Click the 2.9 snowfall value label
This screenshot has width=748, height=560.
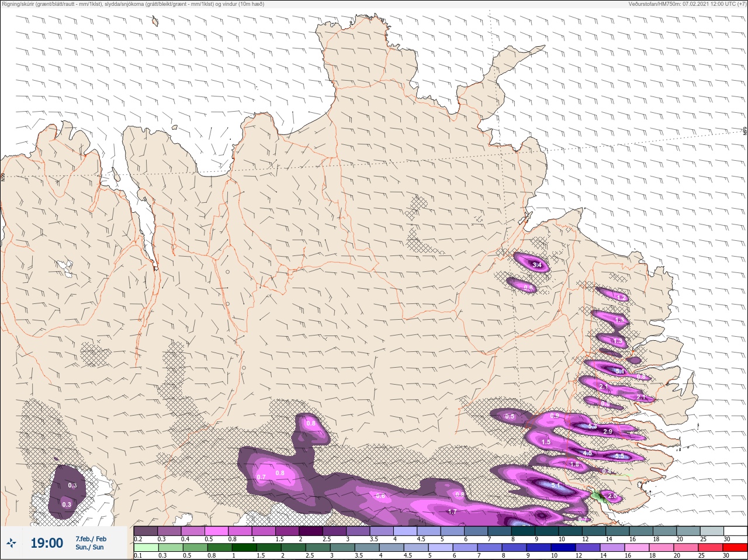(x=607, y=431)
